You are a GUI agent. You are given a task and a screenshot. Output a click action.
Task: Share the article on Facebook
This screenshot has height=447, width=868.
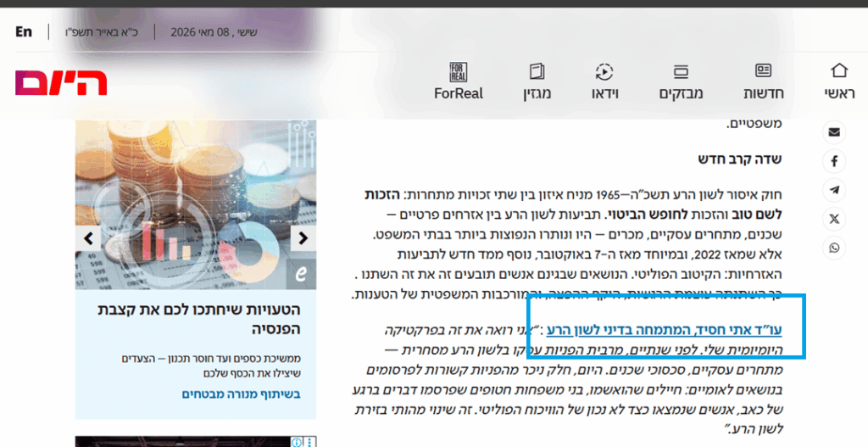pos(834,161)
